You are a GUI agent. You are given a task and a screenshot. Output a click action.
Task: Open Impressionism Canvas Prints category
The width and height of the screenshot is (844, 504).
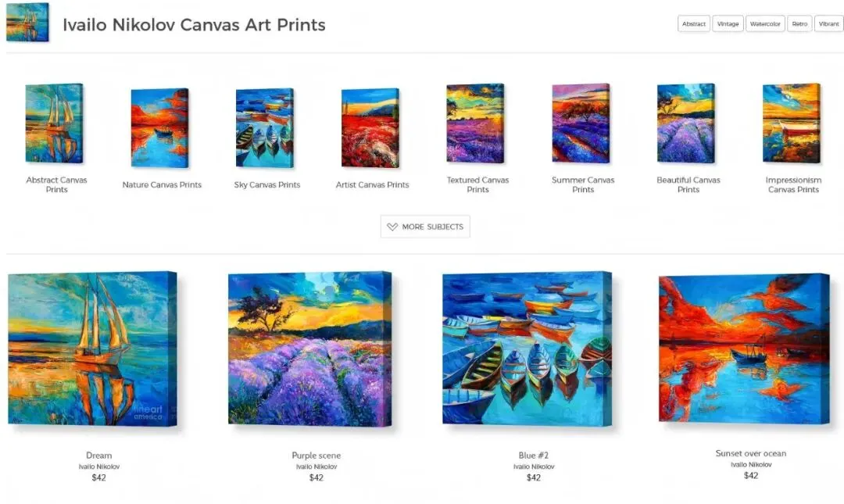793,184
